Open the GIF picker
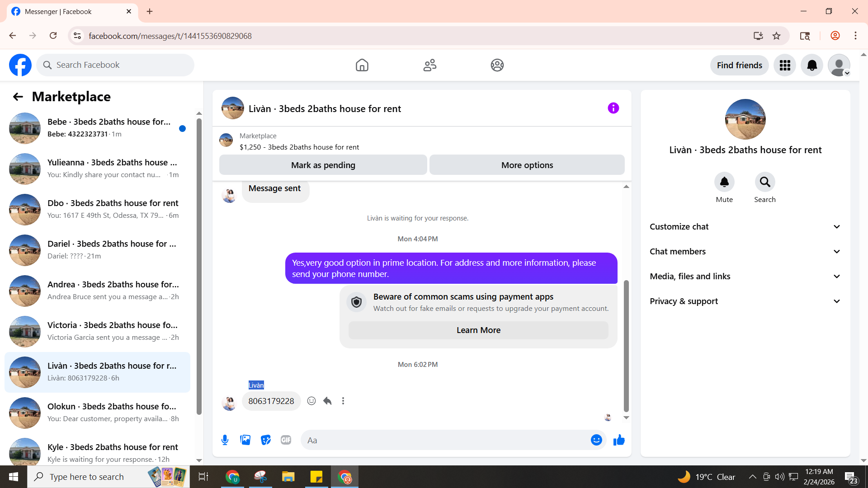 pyautogui.click(x=286, y=440)
